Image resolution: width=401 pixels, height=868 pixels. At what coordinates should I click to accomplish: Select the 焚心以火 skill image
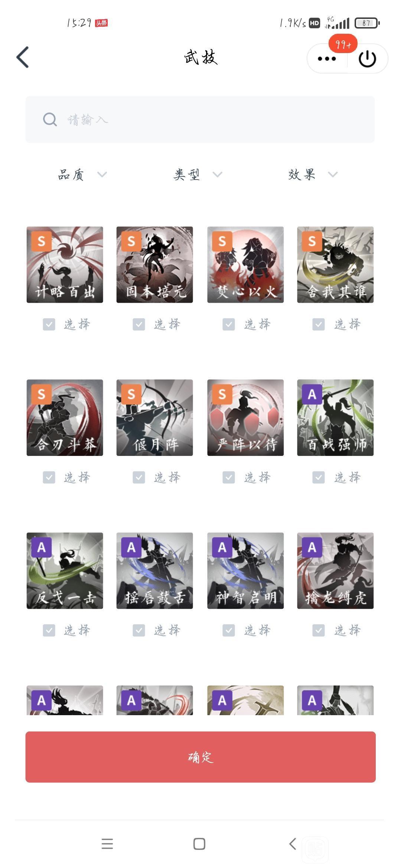[x=245, y=264]
